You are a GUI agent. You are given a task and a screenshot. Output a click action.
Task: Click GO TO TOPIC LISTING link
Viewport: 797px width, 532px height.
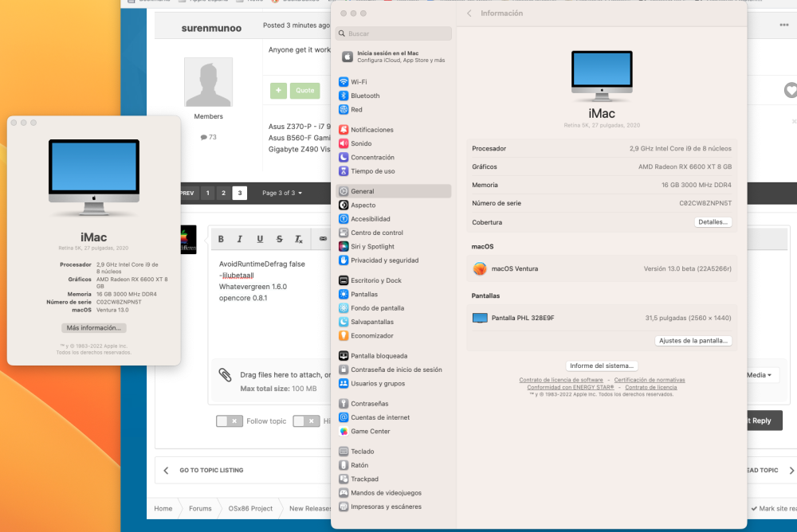(x=211, y=470)
